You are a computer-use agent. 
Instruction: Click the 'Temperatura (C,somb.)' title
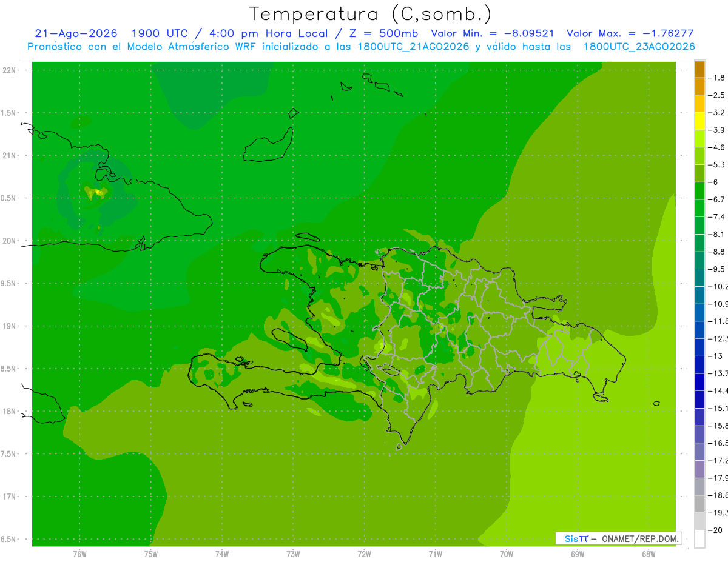point(370,14)
